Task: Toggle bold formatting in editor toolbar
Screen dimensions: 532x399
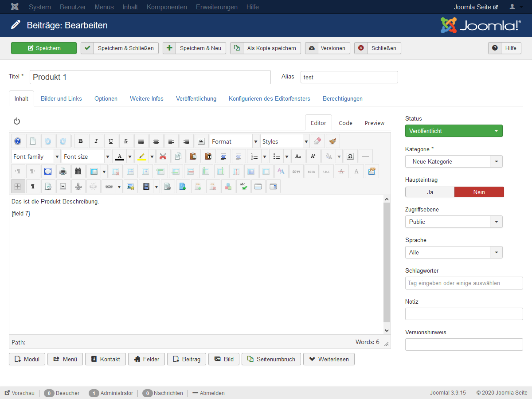Action: point(81,141)
